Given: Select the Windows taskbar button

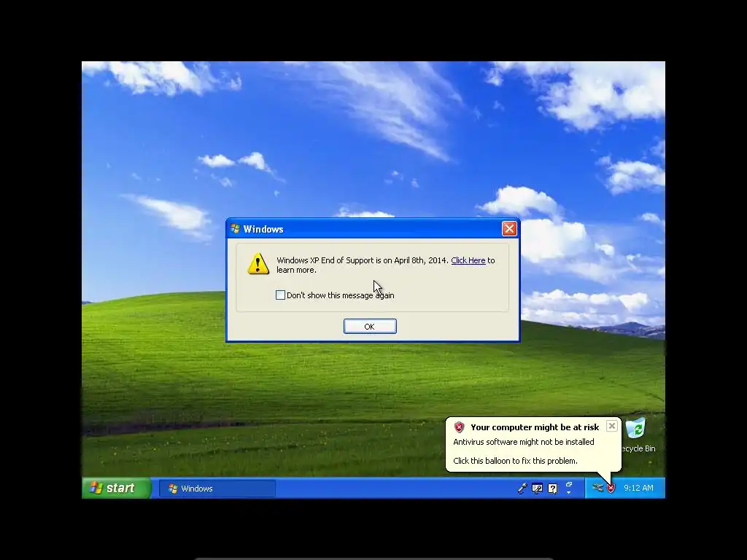Looking at the screenshot, I should tap(217, 489).
